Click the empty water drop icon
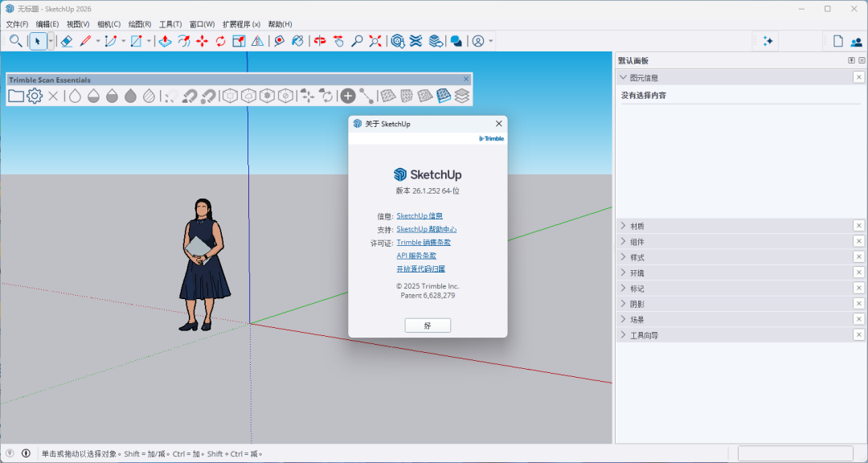868x463 pixels. coord(76,96)
